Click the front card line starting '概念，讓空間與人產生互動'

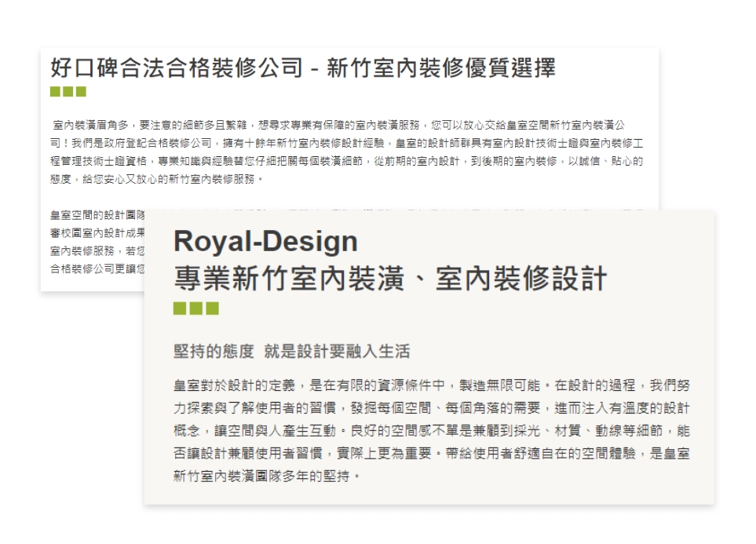[x=432, y=431]
